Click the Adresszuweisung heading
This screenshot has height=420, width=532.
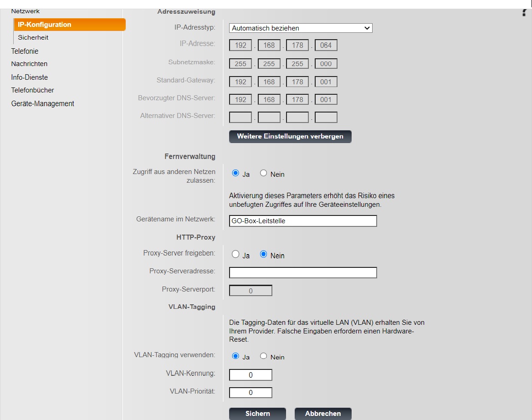pyautogui.click(x=186, y=11)
